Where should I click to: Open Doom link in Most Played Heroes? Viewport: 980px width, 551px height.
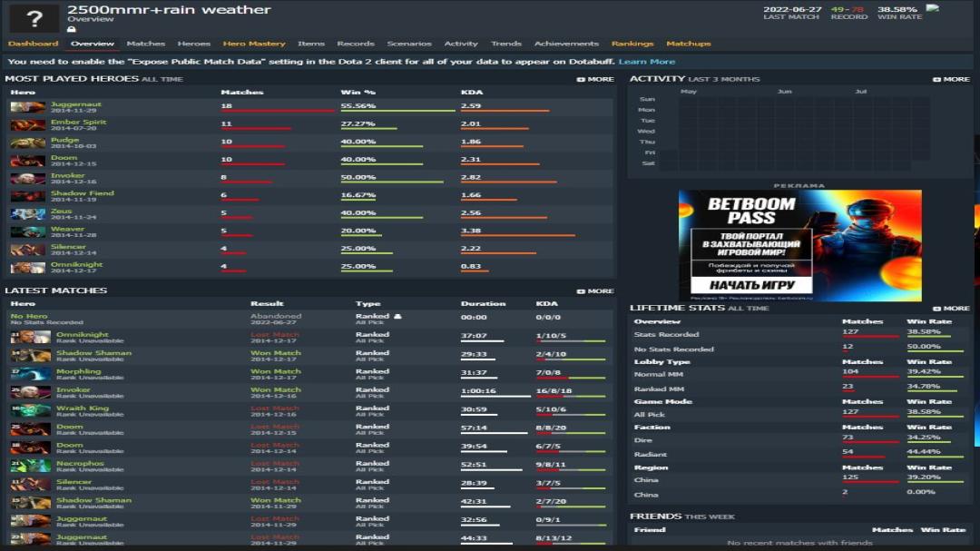coord(64,158)
